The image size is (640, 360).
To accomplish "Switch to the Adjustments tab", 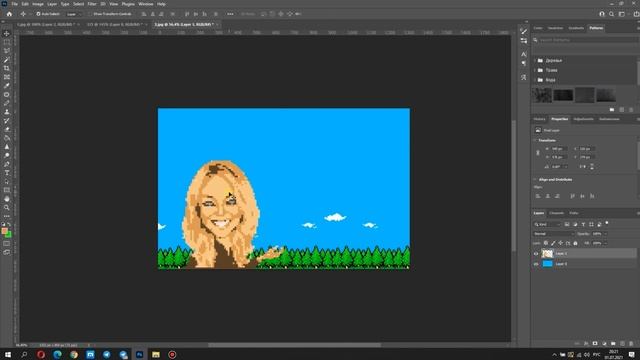I will pyautogui.click(x=583, y=119).
